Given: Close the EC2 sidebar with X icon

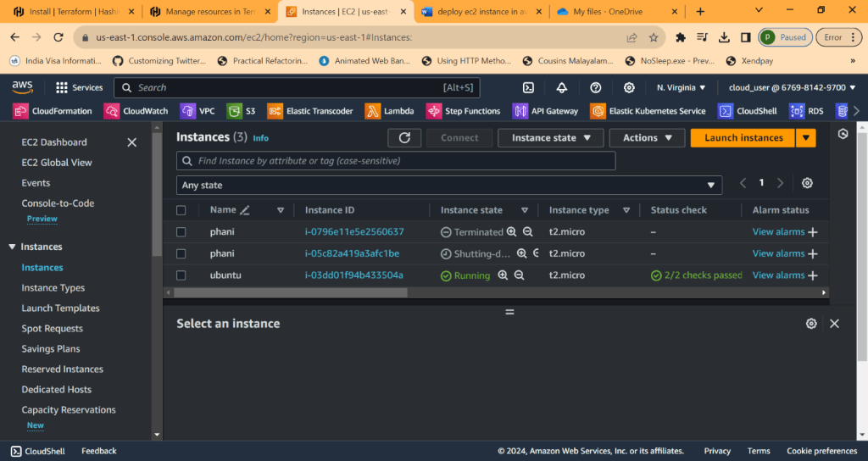Looking at the screenshot, I should tap(131, 142).
